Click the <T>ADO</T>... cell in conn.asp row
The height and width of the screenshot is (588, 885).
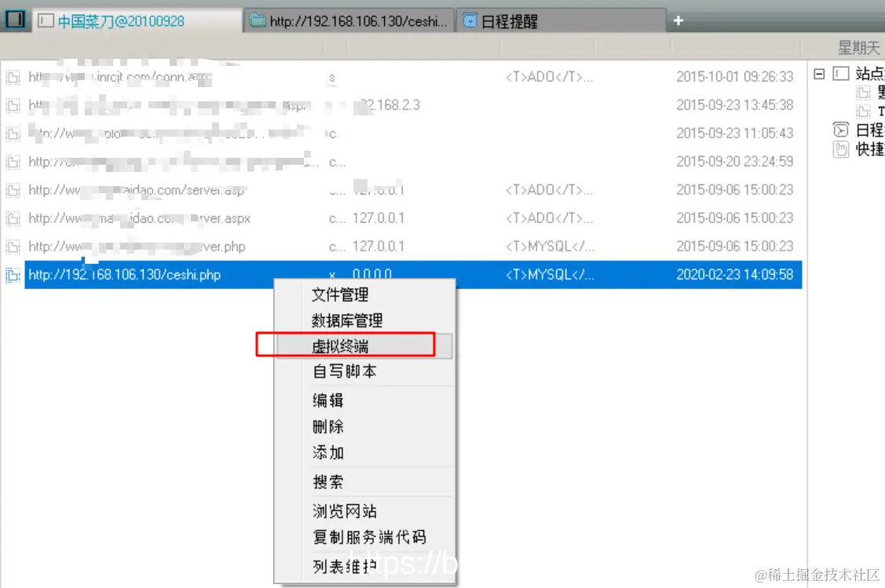tap(549, 77)
